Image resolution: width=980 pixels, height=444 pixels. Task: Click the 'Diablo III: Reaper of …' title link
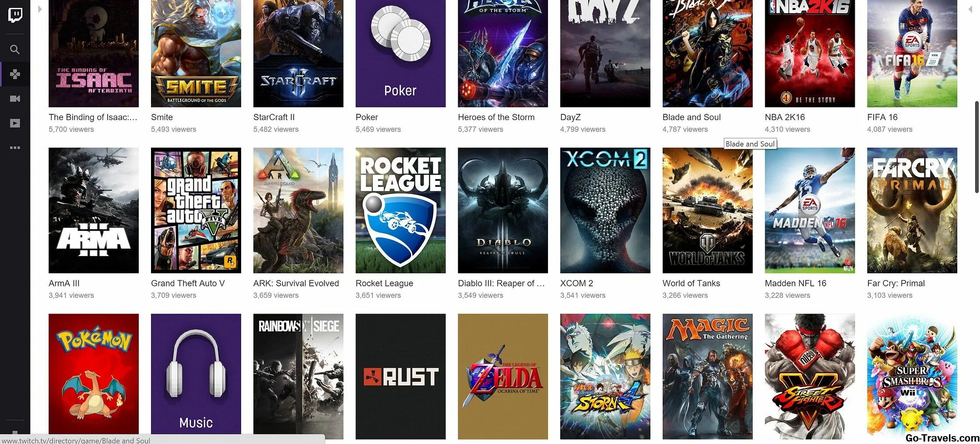pos(502,283)
